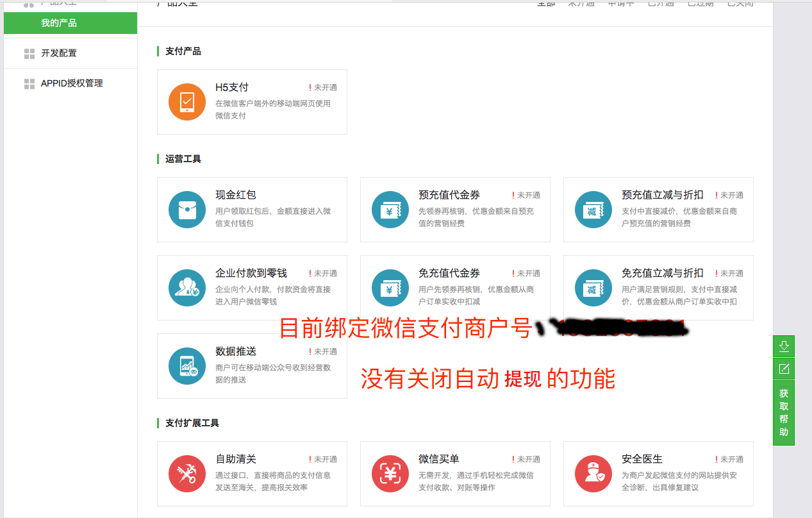Open the 获取帮助 help button
This screenshot has width=812, height=518.
[784, 413]
